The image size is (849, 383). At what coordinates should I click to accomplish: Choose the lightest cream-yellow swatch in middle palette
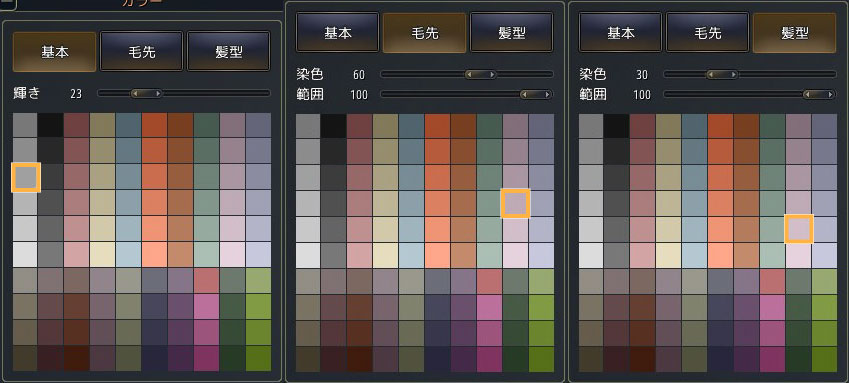pos(386,255)
